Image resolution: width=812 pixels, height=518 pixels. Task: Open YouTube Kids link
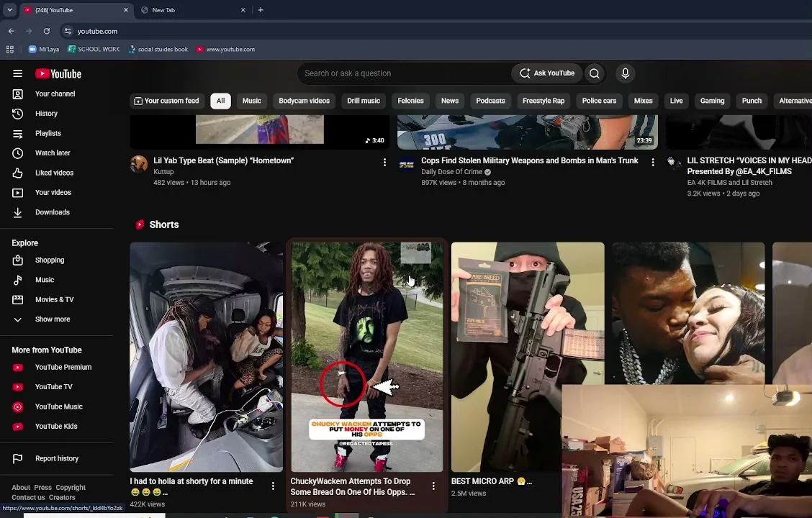click(57, 427)
